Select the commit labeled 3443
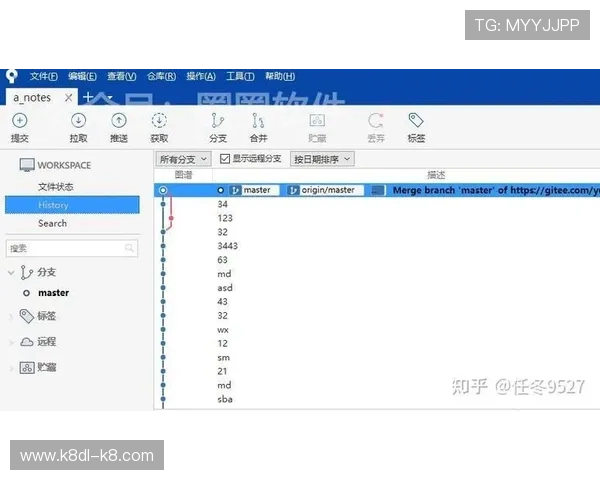 228,246
